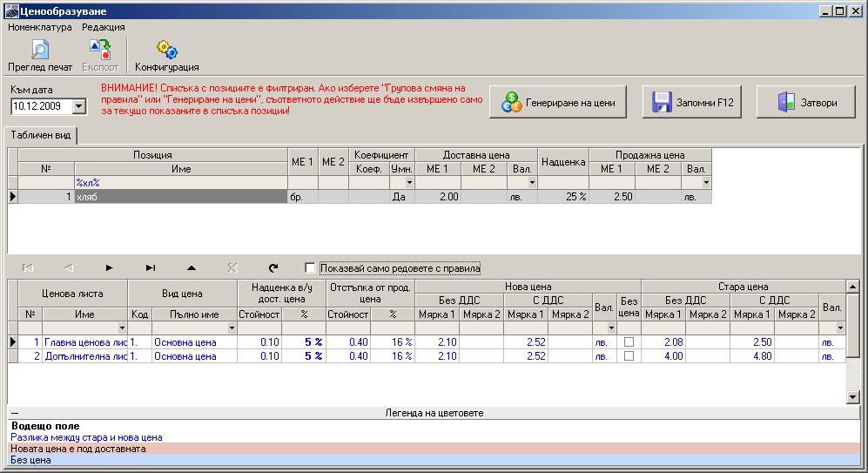Select the Табличен вид tab
The height and width of the screenshot is (473, 868).
[x=41, y=135]
